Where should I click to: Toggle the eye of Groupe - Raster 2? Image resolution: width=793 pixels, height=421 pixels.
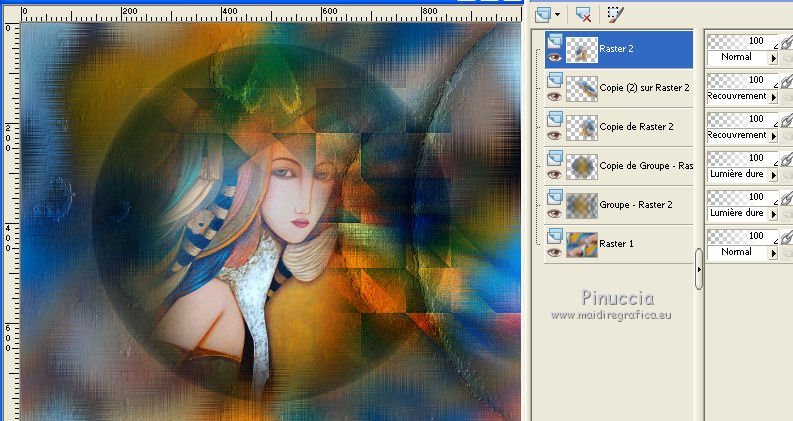pos(554,213)
